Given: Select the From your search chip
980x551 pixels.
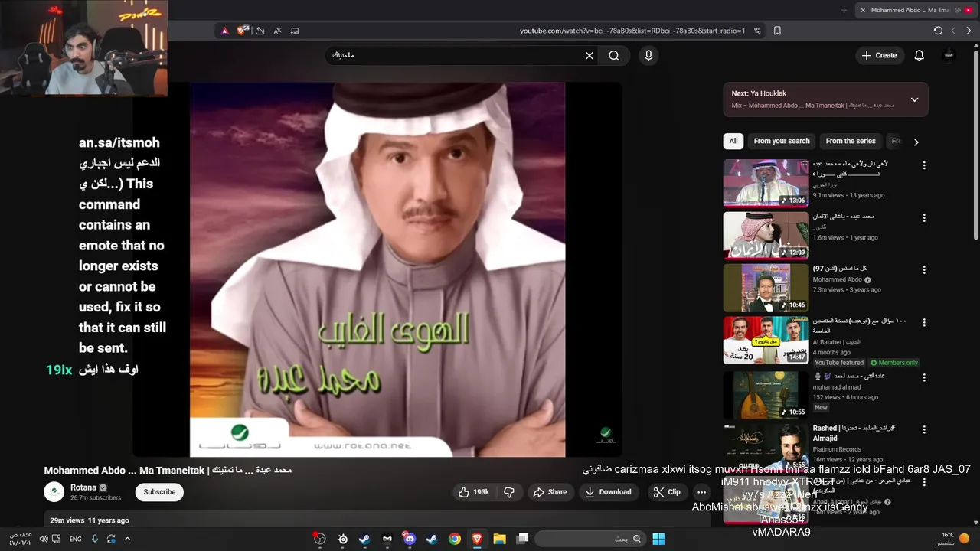Looking at the screenshot, I should pyautogui.click(x=782, y=141).
